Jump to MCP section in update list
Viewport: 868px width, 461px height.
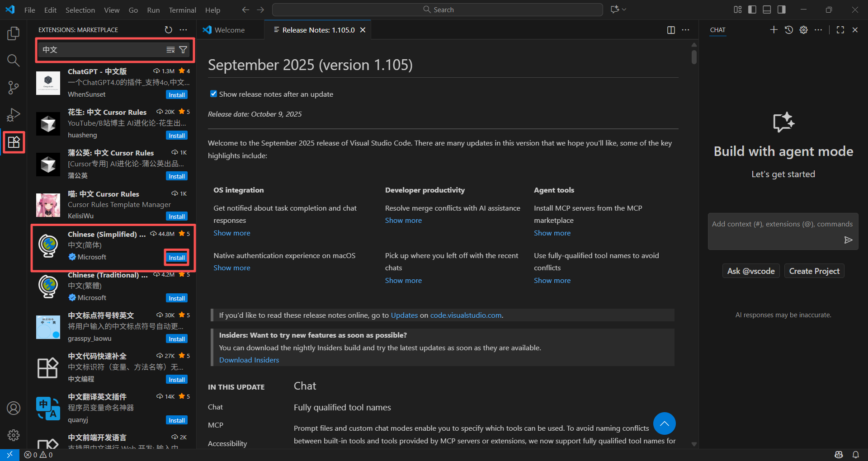point(216,425)
